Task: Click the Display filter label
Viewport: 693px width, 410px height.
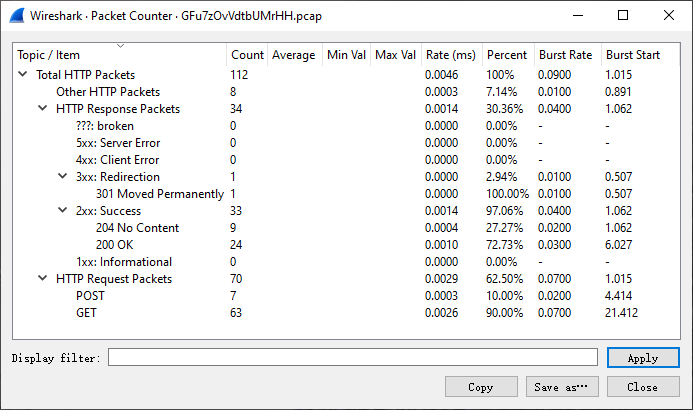Action: (x=56, y=358)
